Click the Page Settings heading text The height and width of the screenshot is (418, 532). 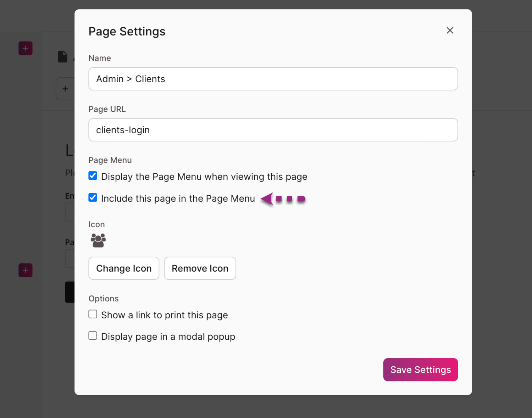click(127, 32)
